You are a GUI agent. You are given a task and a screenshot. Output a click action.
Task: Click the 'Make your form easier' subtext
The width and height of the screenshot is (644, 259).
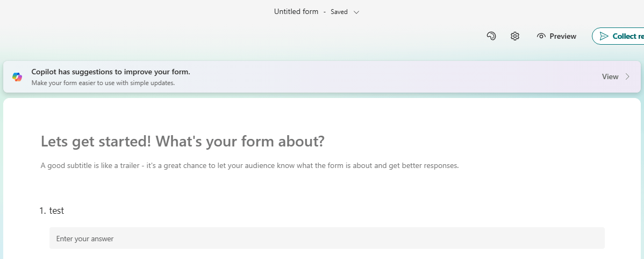pos(103,83)
